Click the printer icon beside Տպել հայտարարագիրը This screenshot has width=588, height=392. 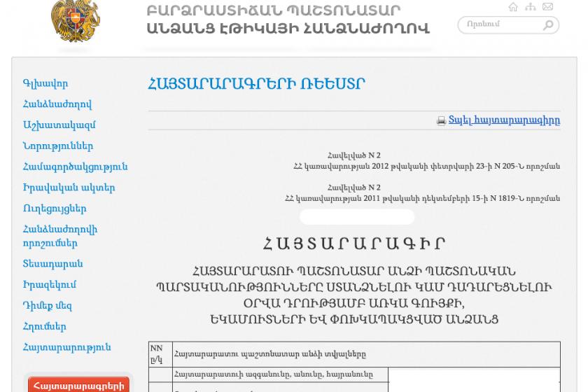click(442, 121)
